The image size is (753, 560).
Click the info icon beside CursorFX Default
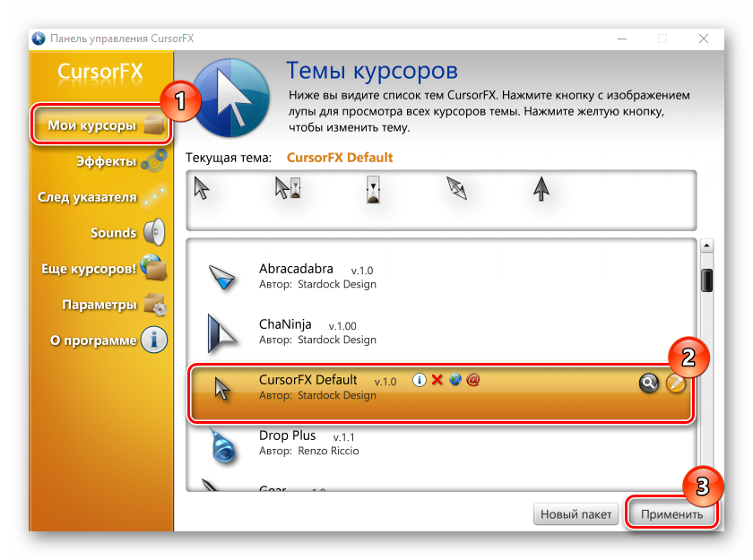pyautogui.click(x=419, y=380)
